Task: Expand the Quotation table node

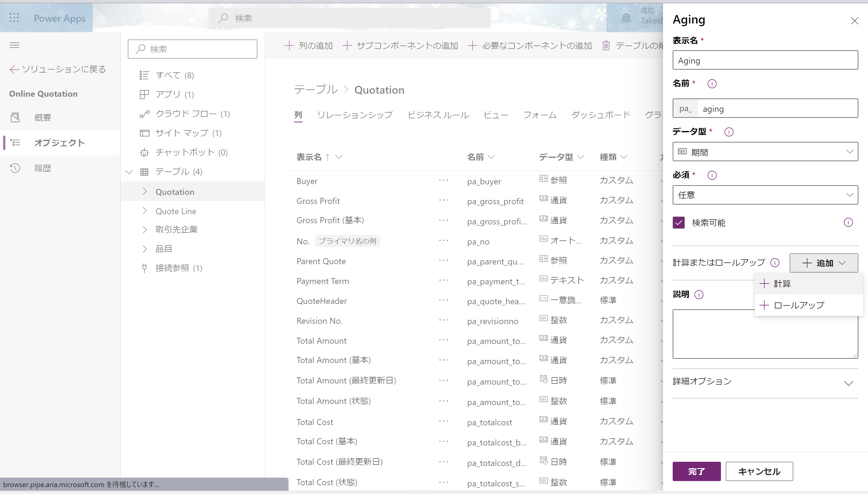Action: click(x=145, y=192)
